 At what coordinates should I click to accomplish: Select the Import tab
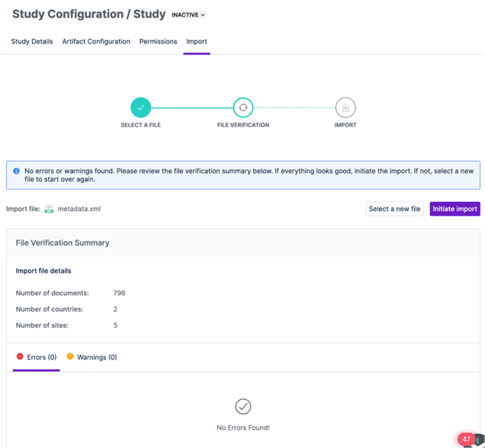pyautogui.click(x=197, y=41)
